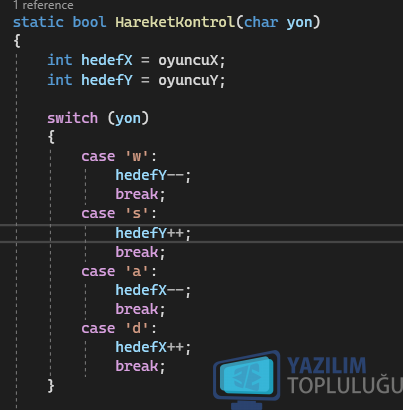Click the '1 reference' CodeLens link

pyautogui.click(x=43, y=5)
